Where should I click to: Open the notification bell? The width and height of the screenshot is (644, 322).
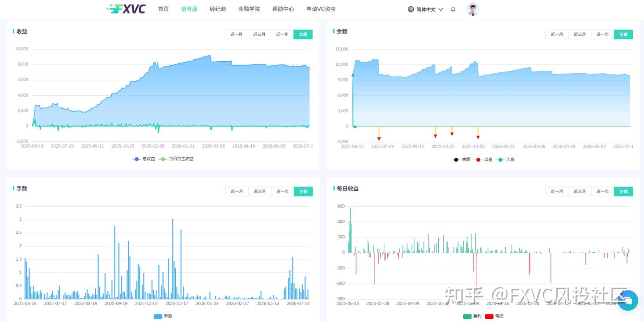tap(453, 9)
